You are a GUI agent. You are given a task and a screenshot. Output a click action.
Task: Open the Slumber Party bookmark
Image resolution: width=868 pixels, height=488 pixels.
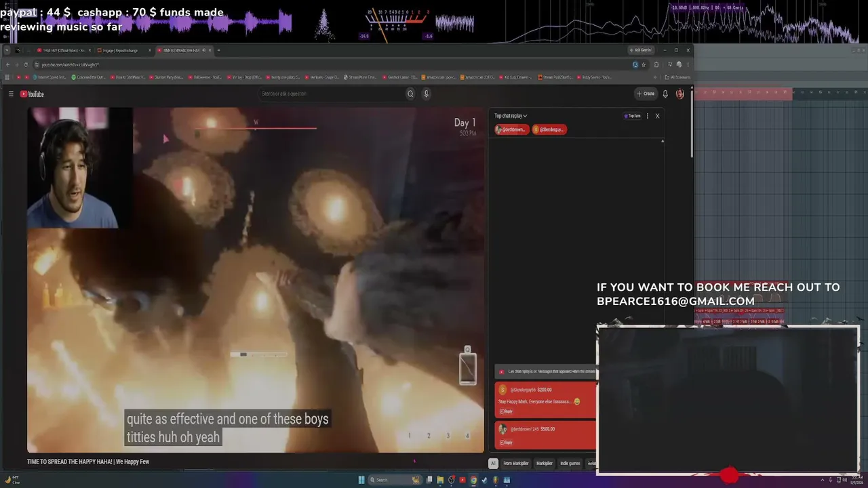[x=167, y=77]
